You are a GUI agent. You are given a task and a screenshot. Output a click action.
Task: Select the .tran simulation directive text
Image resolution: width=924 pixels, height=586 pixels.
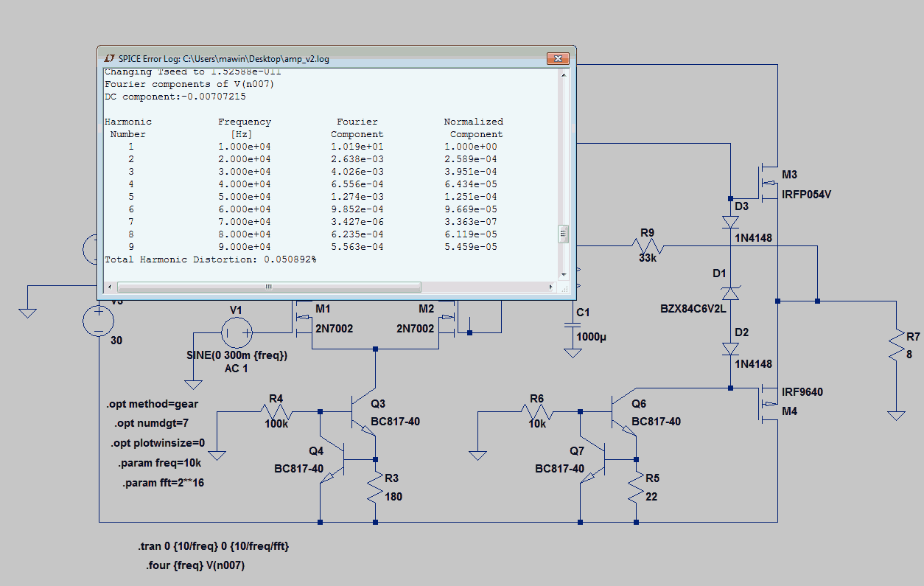[217, 547]
